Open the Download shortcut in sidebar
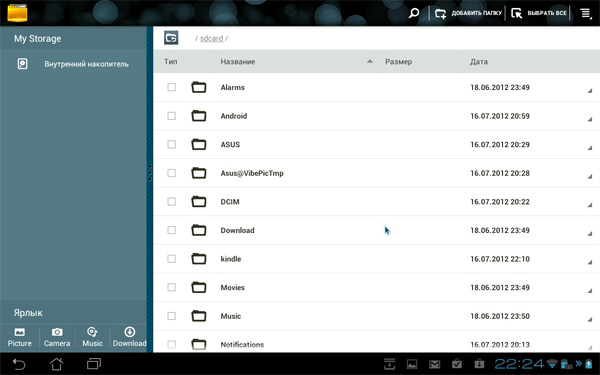This screenshot has height=375, width=600. click(x=129, y=337)
